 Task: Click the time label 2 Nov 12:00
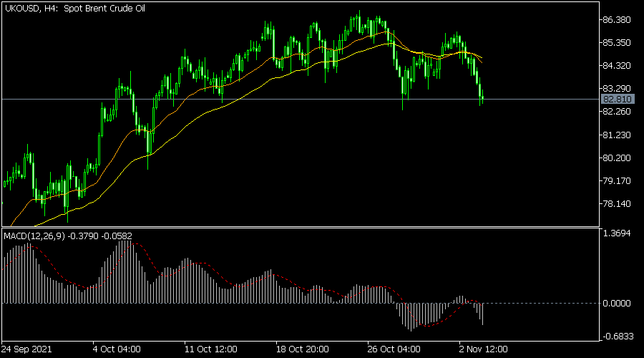[x=484, y=349]
